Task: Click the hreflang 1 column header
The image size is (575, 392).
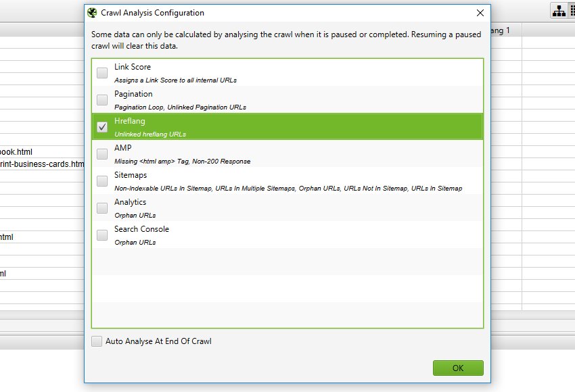Action: coord(506,30)
